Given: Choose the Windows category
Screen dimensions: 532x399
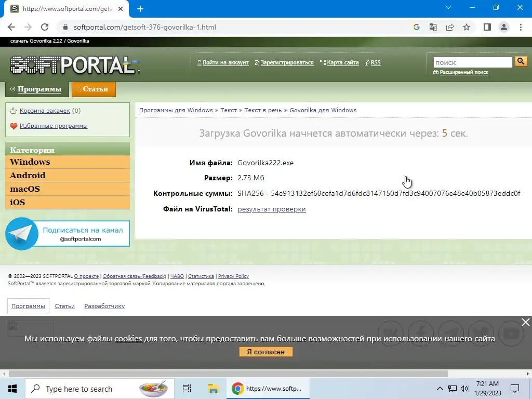Looking at the screenshot, I should pyautogui.click(x=68, y=162).
